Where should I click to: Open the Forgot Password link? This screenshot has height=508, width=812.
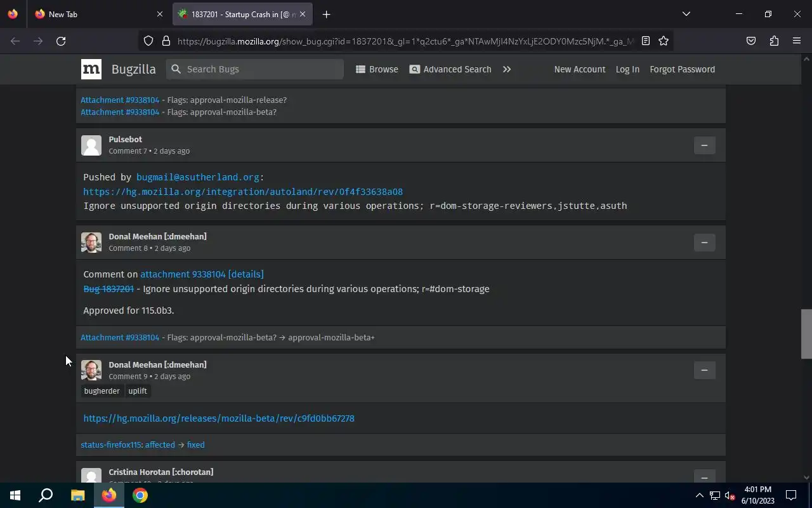point(682,69)
